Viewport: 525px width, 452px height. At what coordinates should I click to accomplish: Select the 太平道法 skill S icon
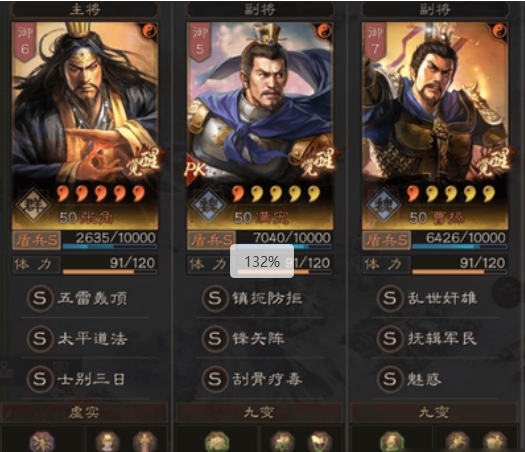pos(40,338)
